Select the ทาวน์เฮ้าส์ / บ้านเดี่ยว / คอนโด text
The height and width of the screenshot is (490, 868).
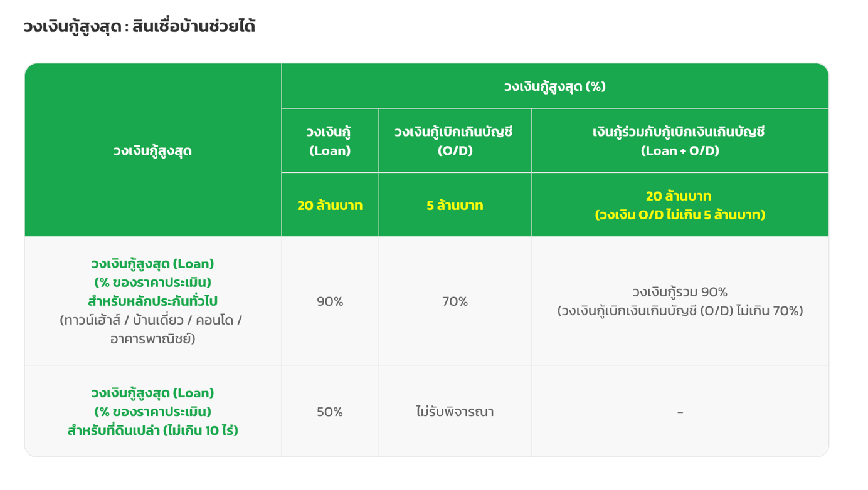[151, 320]
